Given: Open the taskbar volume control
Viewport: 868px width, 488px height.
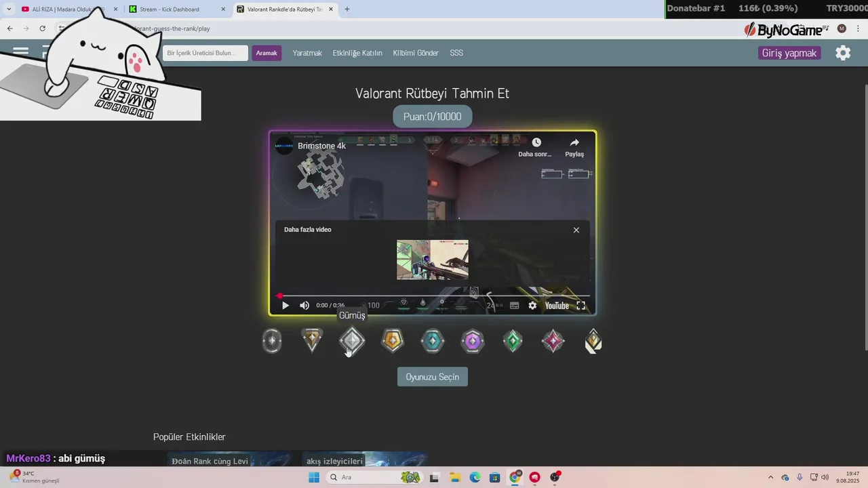Looking at the screenshot, I should tap(825, 477).
